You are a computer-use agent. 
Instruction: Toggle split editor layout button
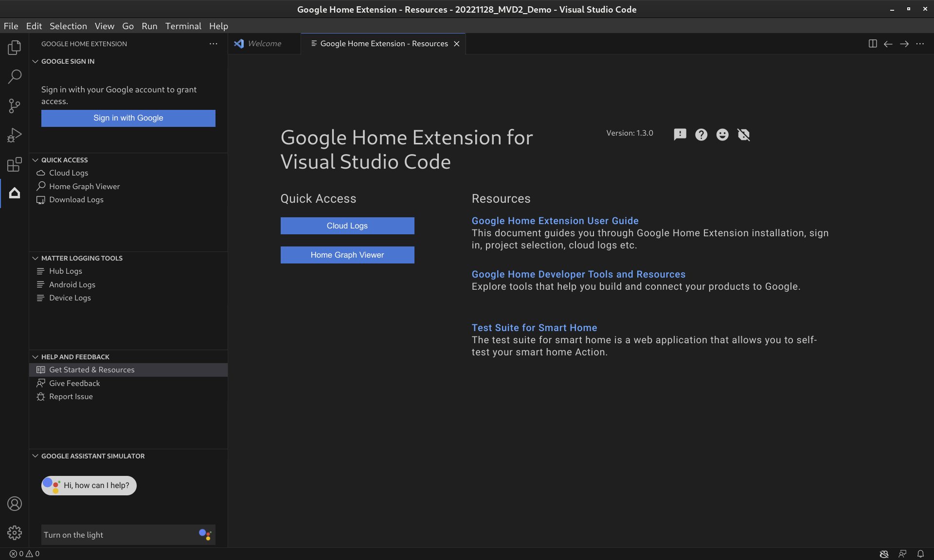click(873, 43)
